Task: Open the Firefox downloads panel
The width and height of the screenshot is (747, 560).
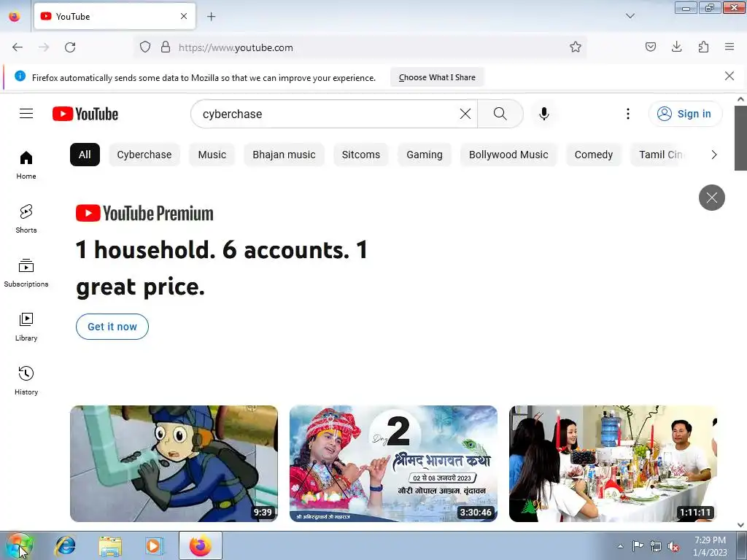Action: coord(676,47)
